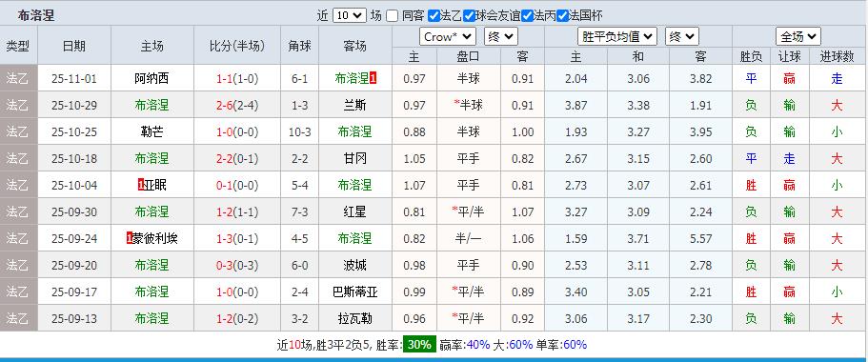Screen dimensions: 868x362
Task: Open the 终 dropdown next to Crow*
Action: click(x=501, y=36)
